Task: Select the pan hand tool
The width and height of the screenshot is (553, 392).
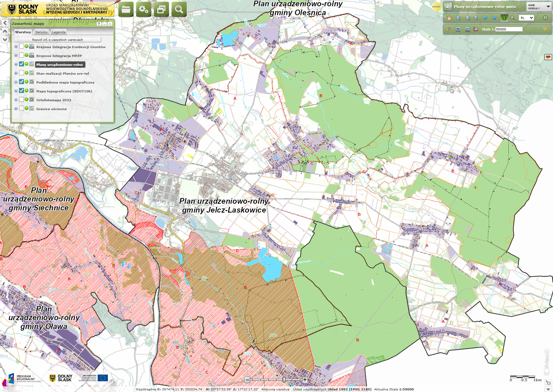Action: (449, 18)
